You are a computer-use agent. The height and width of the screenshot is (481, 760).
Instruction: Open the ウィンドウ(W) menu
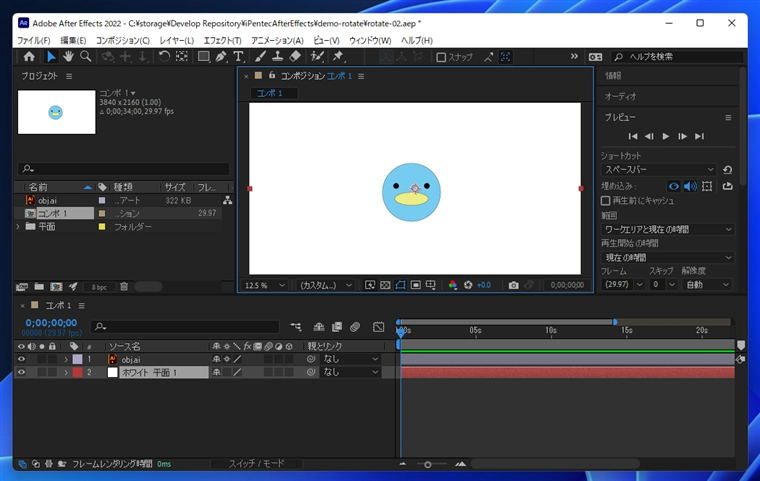click(370, 40)
